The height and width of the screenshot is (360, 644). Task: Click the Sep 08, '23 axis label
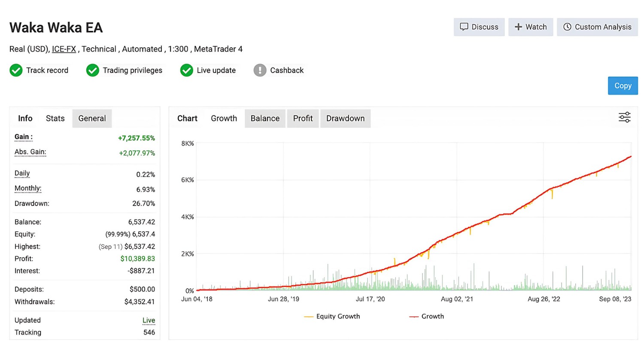point(615,299)
